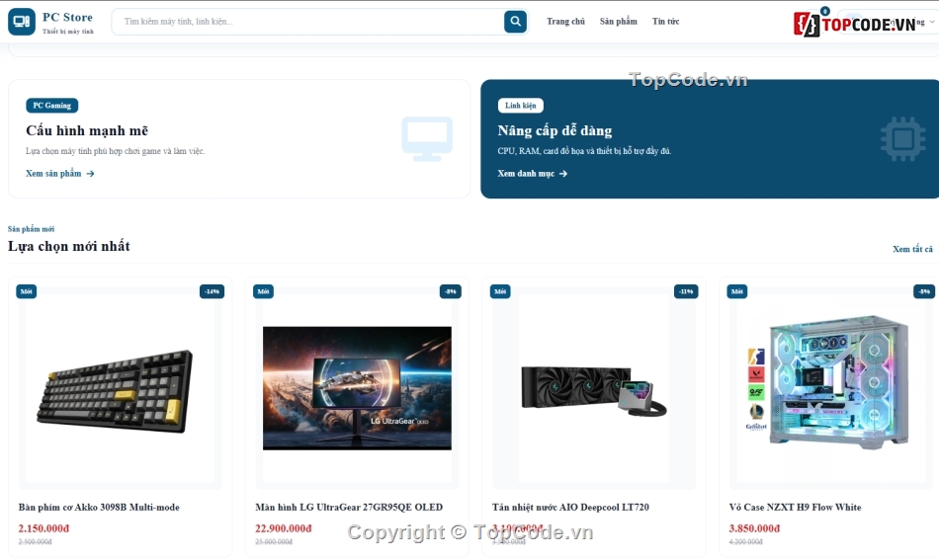The width and height of the screenshot is (939, 560).
Task: Click the Sản phẩm mới label
Action: 32,229
